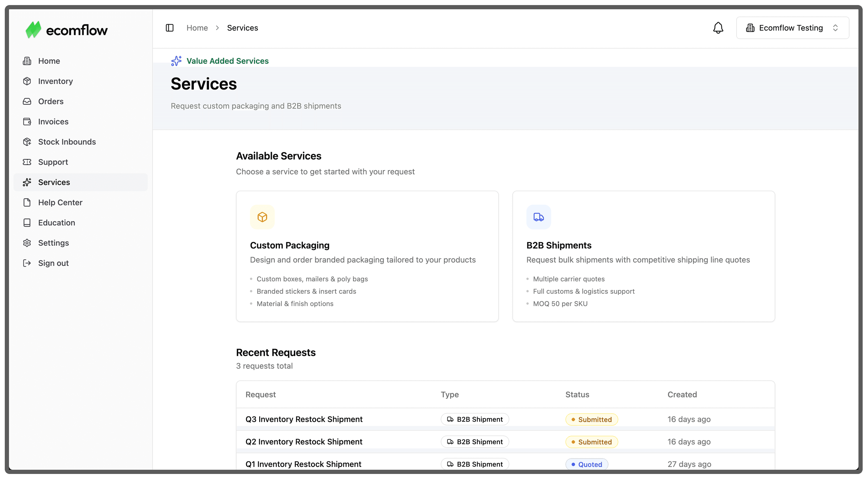Click the Home building icon in sidebar
This screenshot has width=868, height=479.
click(x=27, y=61)
